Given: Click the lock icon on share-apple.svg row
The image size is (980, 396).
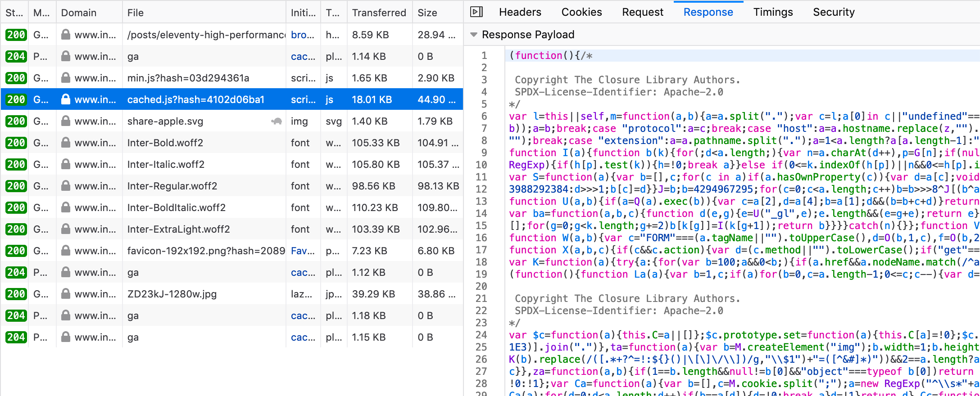Looking at the screenshot, I should click(x=66, y=121).
